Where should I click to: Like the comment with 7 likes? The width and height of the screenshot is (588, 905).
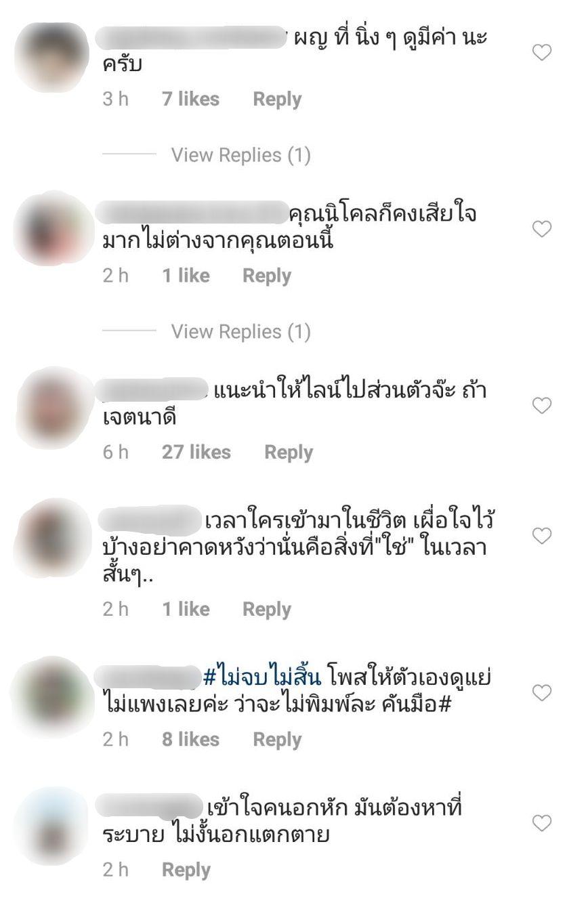[542, 52]
